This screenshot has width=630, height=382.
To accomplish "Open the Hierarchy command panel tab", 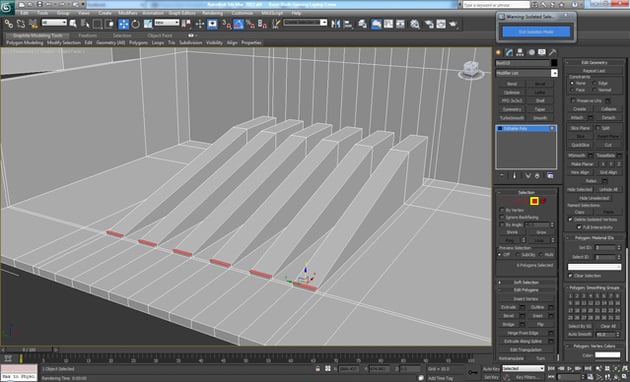I will (520, 52).
